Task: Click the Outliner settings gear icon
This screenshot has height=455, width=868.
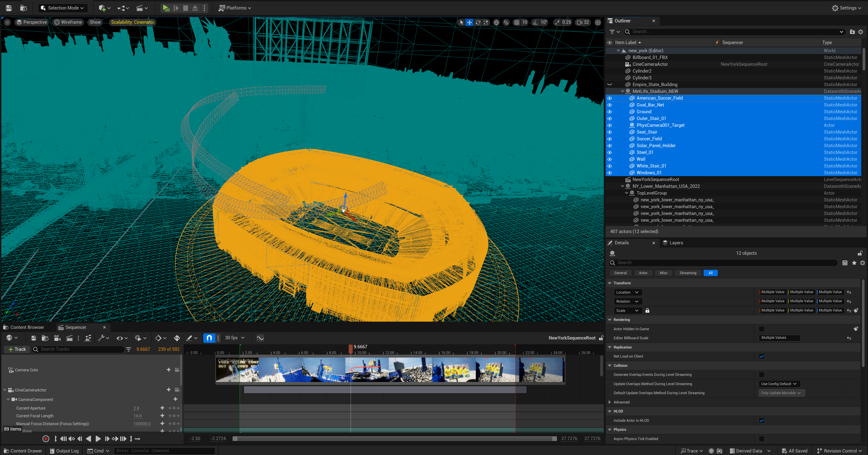Action: 860,32
